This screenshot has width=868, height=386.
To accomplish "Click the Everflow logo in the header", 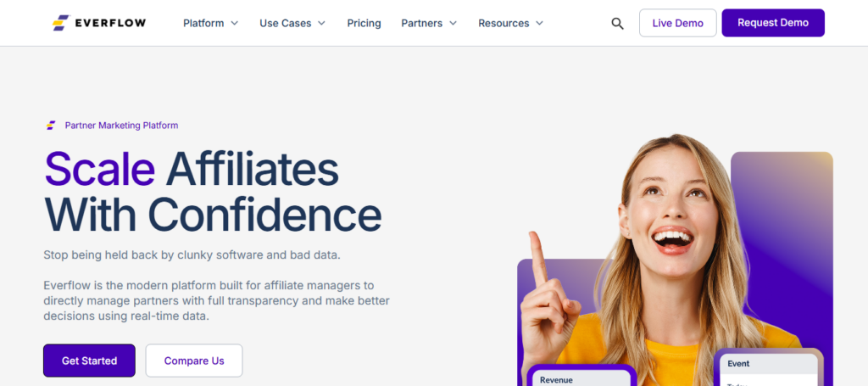I will pyautogui.click(x=99, y=23).
